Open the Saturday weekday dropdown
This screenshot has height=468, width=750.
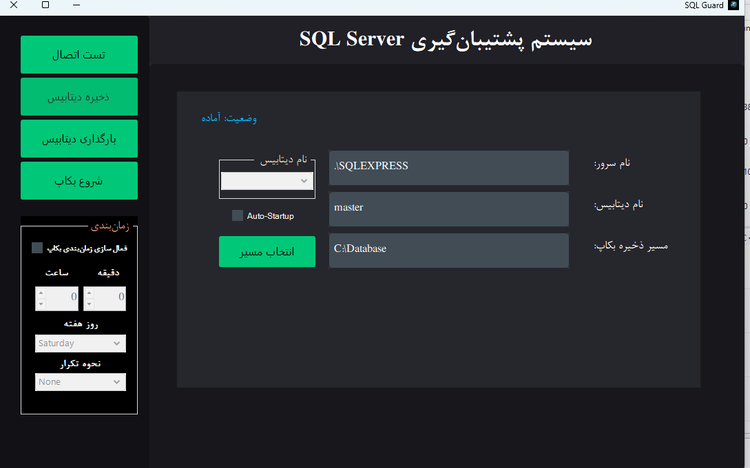click(x=80, y=344)
